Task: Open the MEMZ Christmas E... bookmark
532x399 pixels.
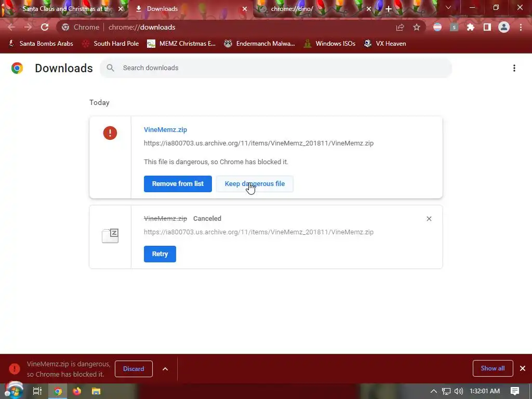Action: 181,44
